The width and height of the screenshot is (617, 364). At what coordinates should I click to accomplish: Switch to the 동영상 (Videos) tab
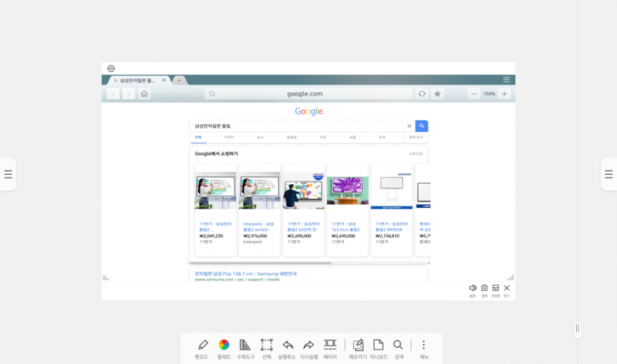pyautogui.click(x=291, y=137)
